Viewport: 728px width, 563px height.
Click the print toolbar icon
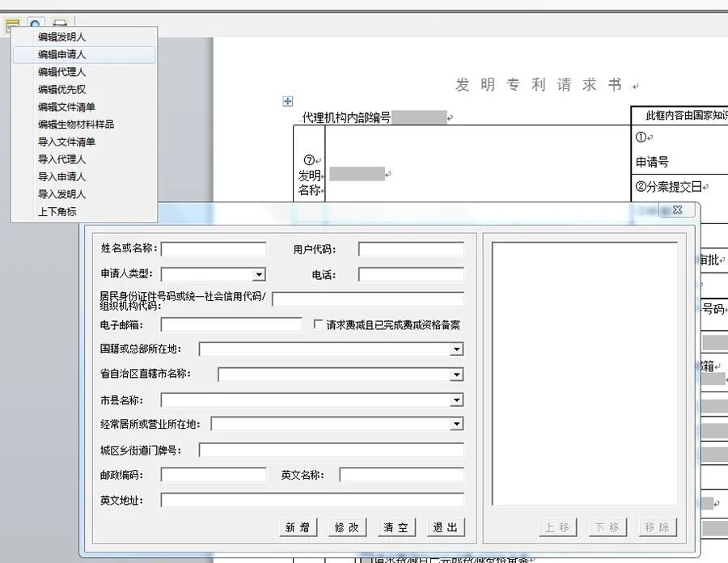59,24
